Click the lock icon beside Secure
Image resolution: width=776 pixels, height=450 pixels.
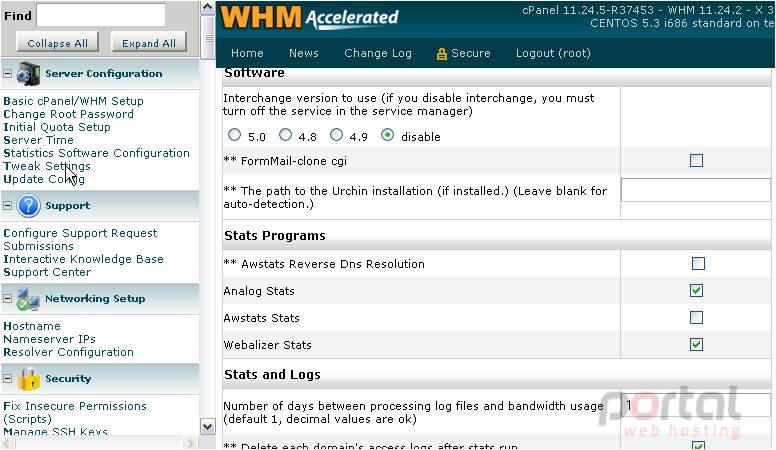coord(441,53)
